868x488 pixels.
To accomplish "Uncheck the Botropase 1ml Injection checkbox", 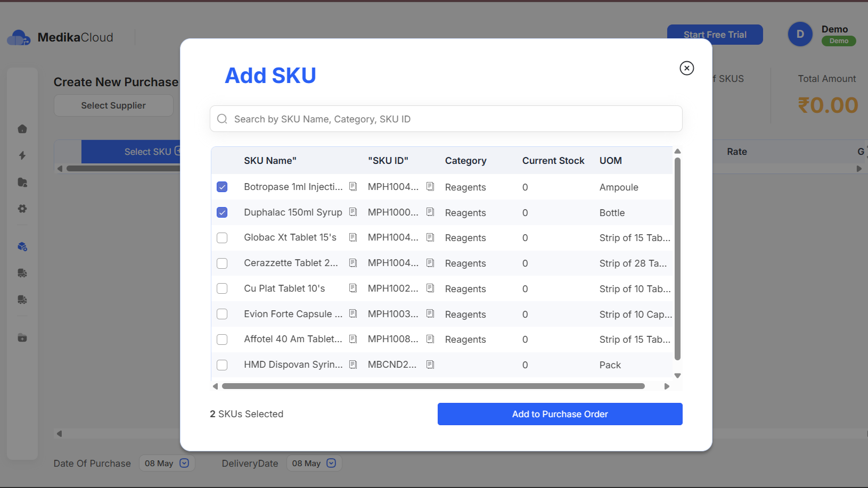I will click(222, 187).
